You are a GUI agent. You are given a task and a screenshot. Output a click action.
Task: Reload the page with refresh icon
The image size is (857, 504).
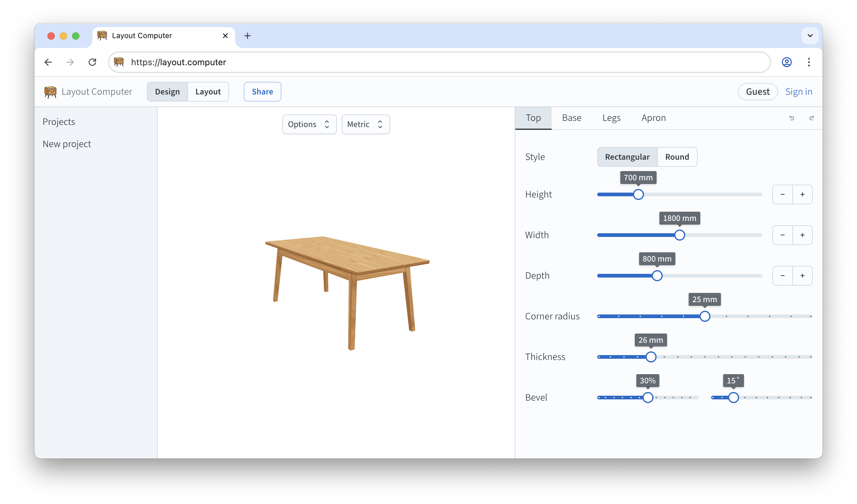[x=92, y=62]
